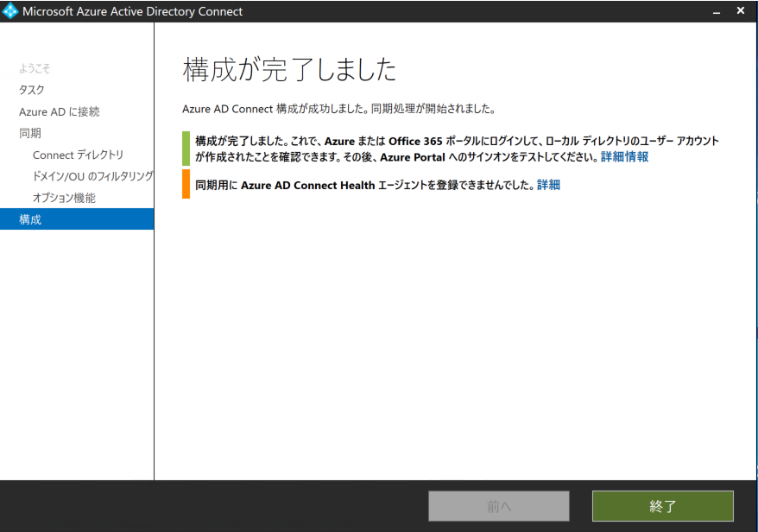Select オプション機能 step in sidebar
758x532 pixels.
tap(64, 198)
